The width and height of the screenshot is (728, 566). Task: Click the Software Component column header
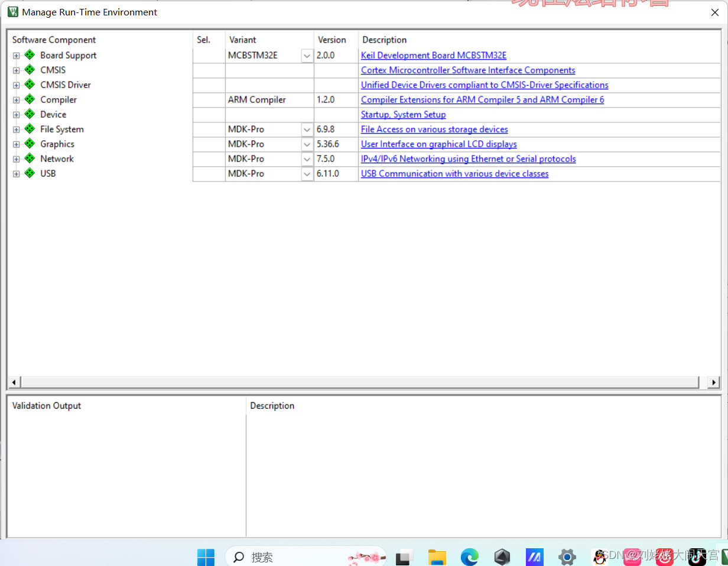click(54, 40)
